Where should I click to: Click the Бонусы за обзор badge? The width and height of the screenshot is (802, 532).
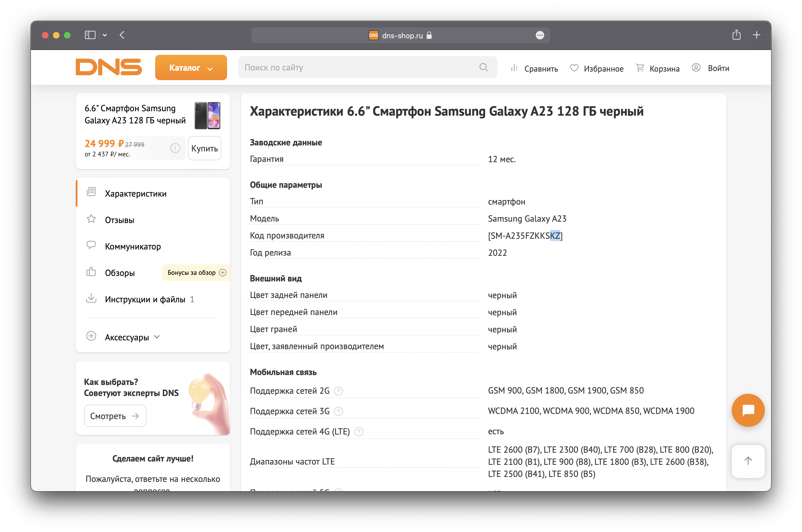click(196, 273)
